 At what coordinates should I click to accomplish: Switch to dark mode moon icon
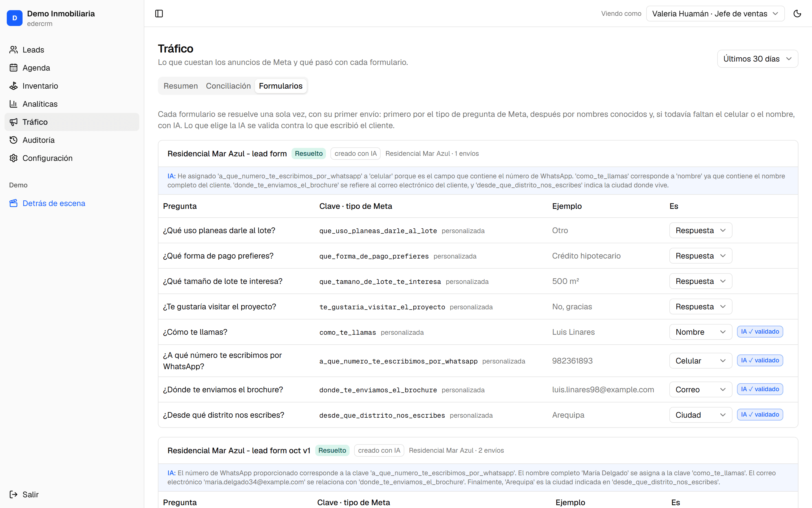click(797, 14)
